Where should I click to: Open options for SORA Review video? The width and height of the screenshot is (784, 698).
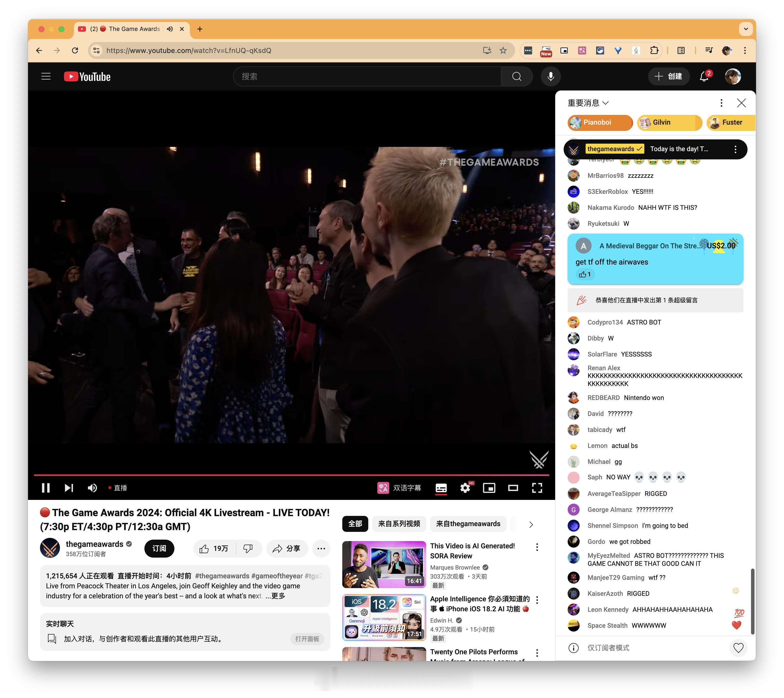537,547
